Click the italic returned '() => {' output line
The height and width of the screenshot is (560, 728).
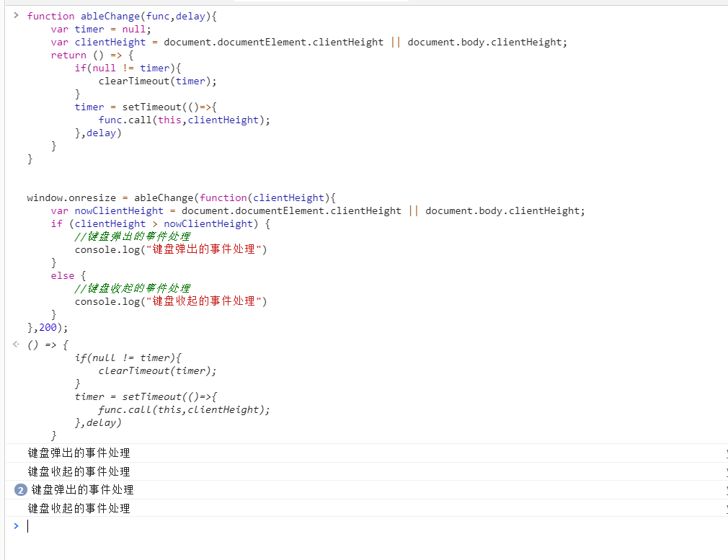pyautogui.click(x=48, y=345)
